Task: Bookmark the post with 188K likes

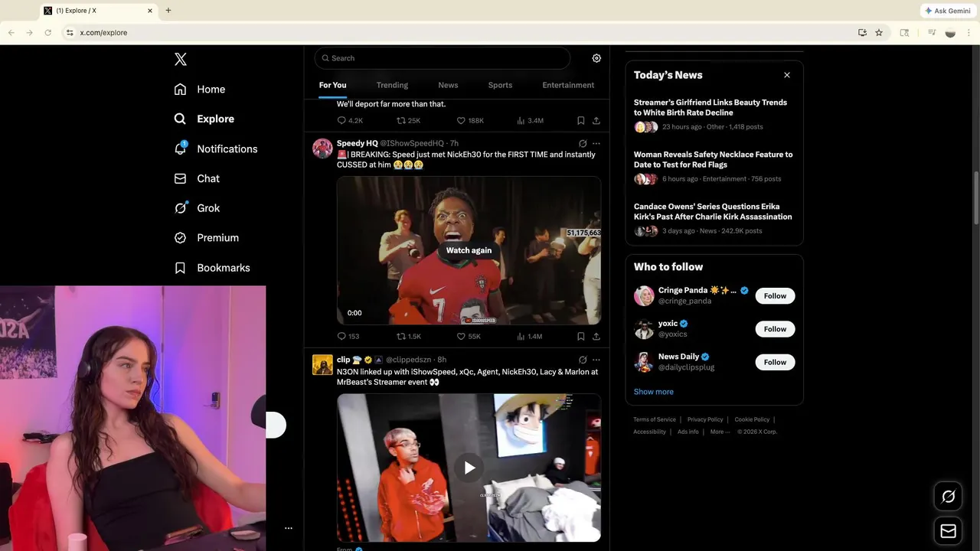Action: [581, 121]
